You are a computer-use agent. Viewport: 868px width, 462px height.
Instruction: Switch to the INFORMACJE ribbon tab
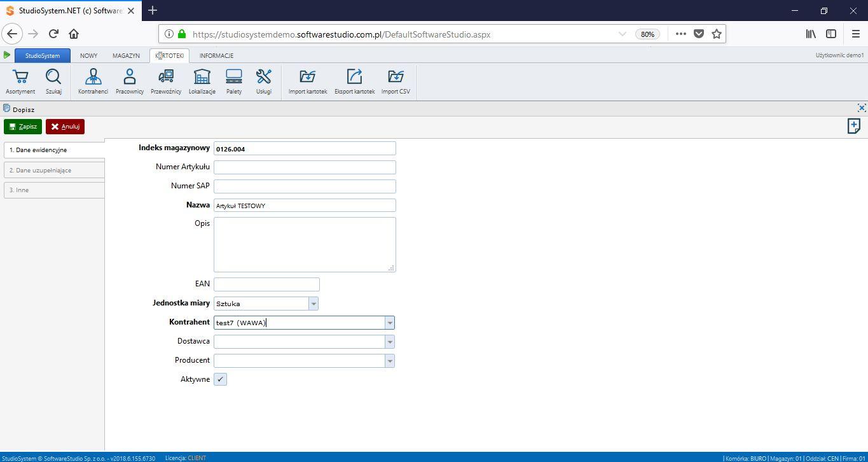pos(216,55)
